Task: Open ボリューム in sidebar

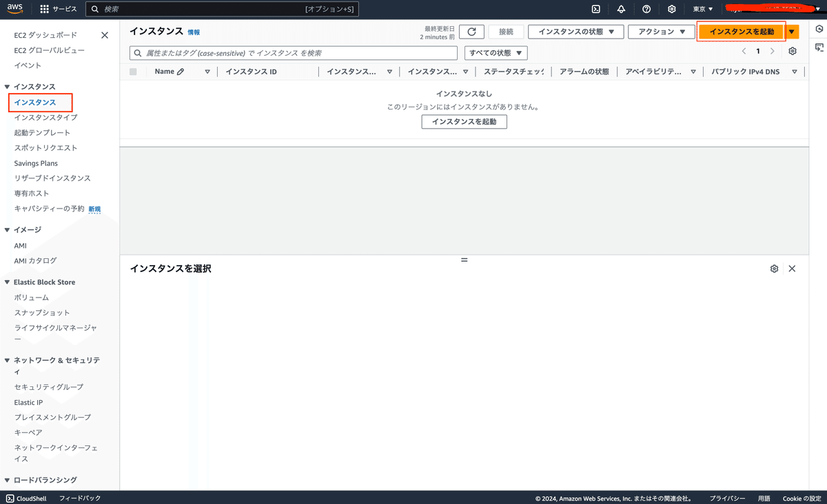Action: click(32, 297)
